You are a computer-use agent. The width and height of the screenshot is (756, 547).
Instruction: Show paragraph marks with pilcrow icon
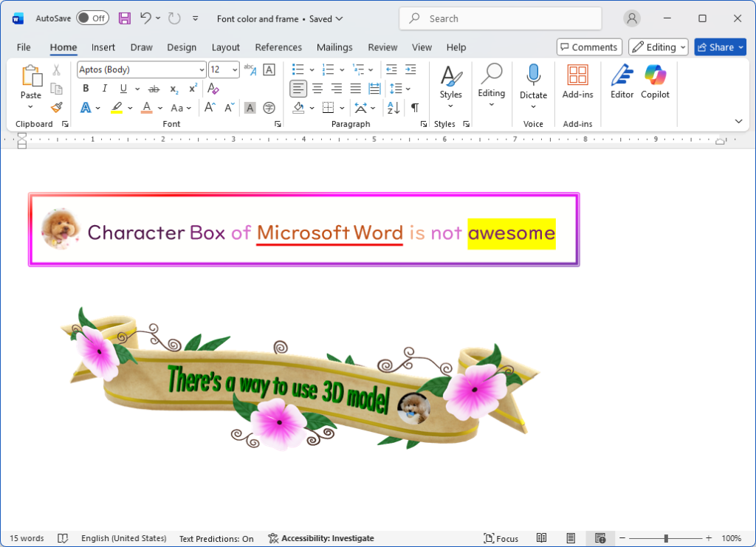pyautogui.click(x=415, y=108)
